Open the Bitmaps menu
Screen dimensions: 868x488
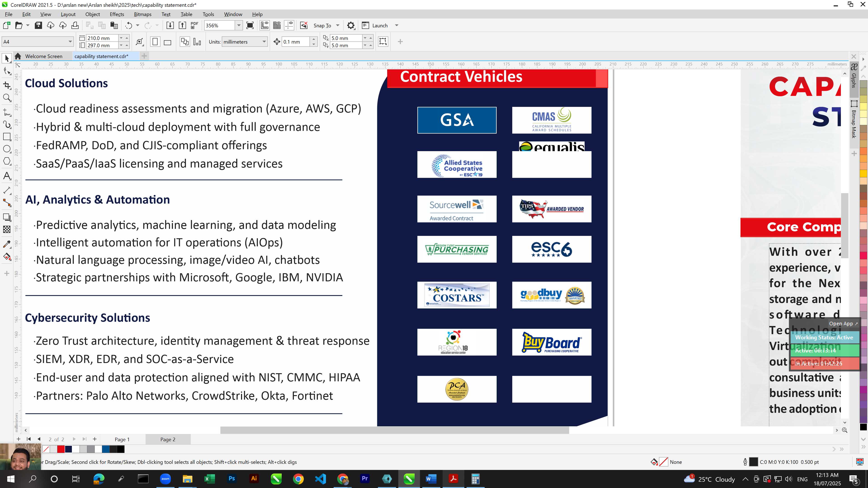coord(143,14)
